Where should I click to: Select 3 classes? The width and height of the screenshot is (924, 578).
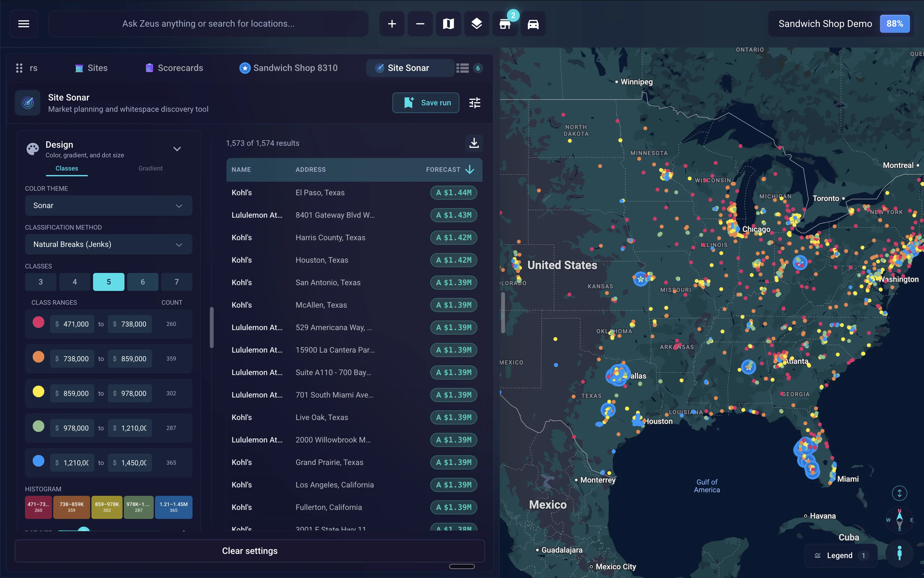tap(40, 282)
